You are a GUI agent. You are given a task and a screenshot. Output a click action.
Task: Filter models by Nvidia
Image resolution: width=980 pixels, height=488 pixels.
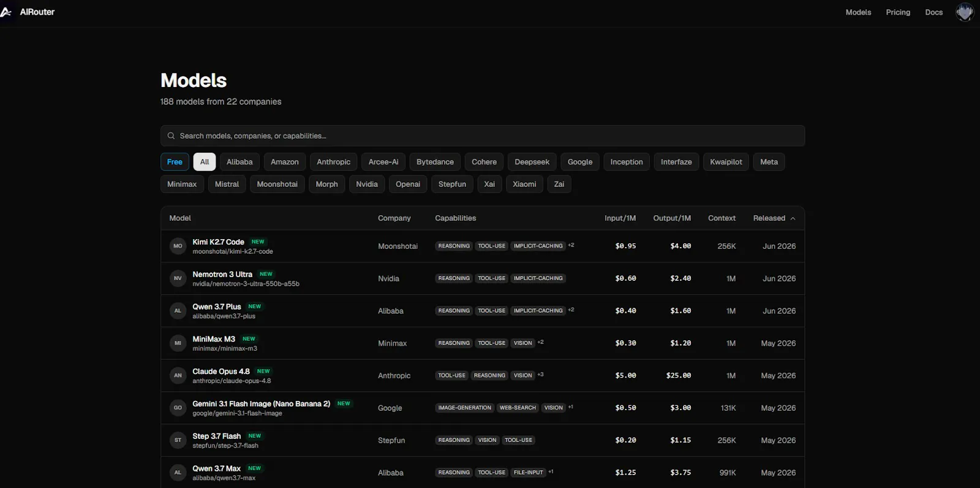pos(367,184)
